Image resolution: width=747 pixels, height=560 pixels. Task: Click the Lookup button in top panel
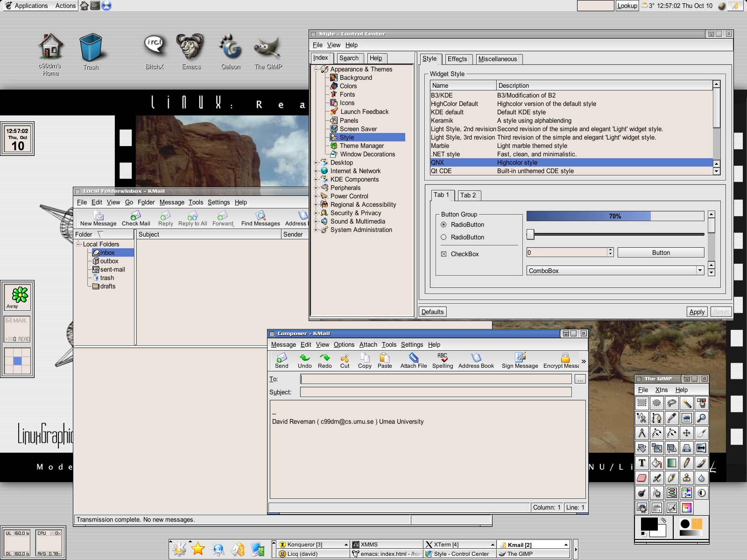(627, 6)
